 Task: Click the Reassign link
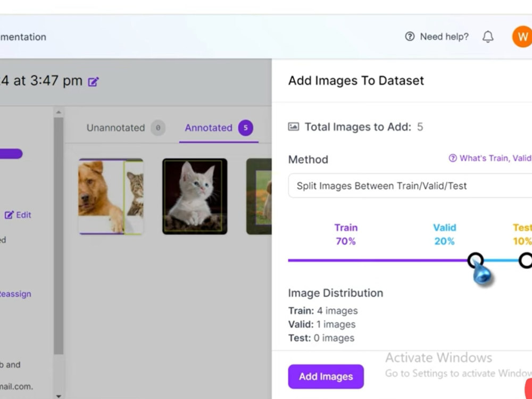15,294
